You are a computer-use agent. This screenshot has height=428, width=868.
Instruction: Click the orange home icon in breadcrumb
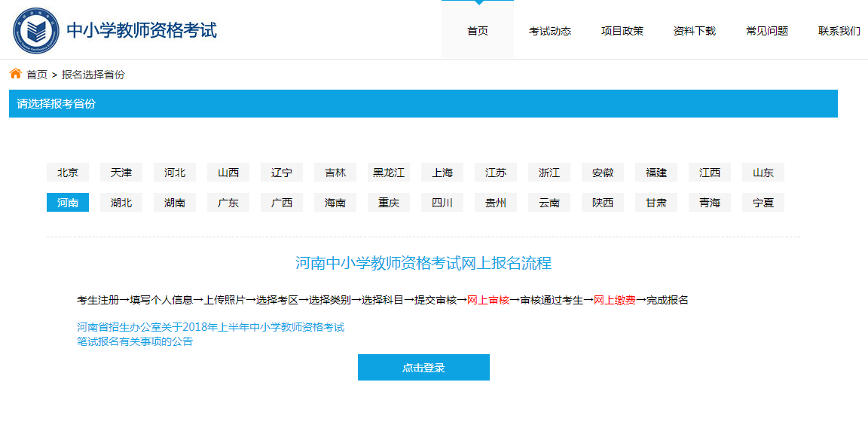tap(16, 74)
